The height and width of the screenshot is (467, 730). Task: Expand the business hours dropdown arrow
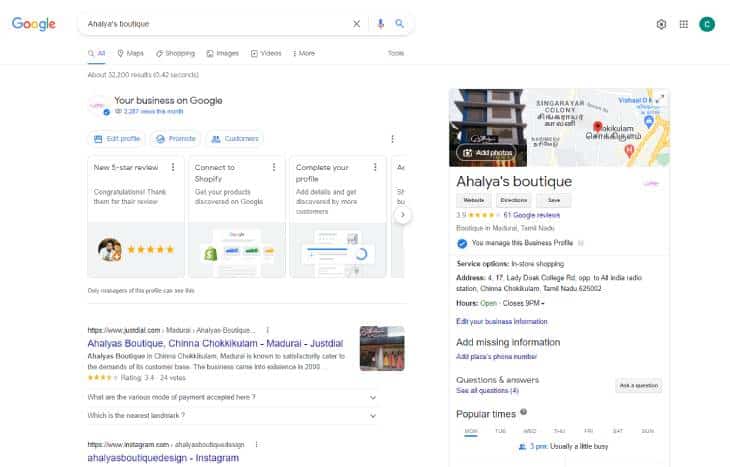tap(543, 304)
